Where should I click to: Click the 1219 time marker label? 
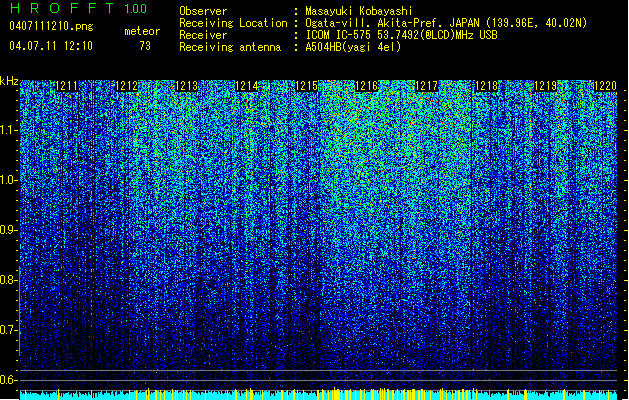click(546, 86)
